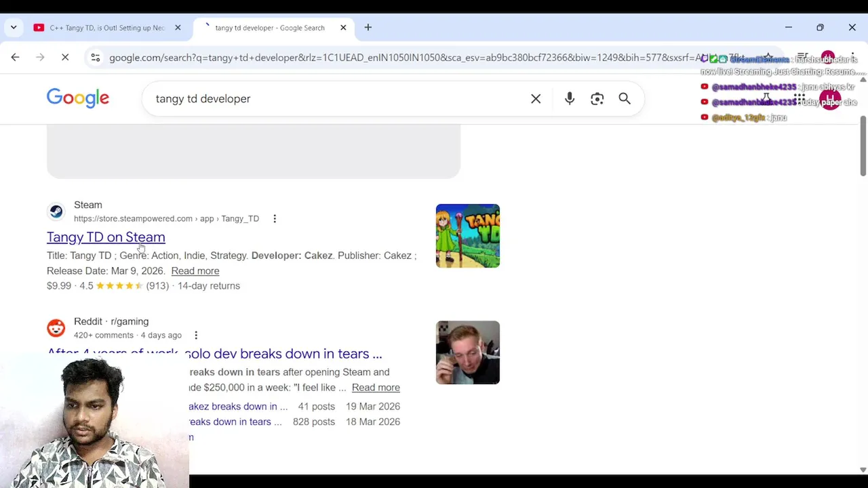868x488 pixels.
Task: Click the Release Date Mar 9, 2026 text
Action: point(106,271)
